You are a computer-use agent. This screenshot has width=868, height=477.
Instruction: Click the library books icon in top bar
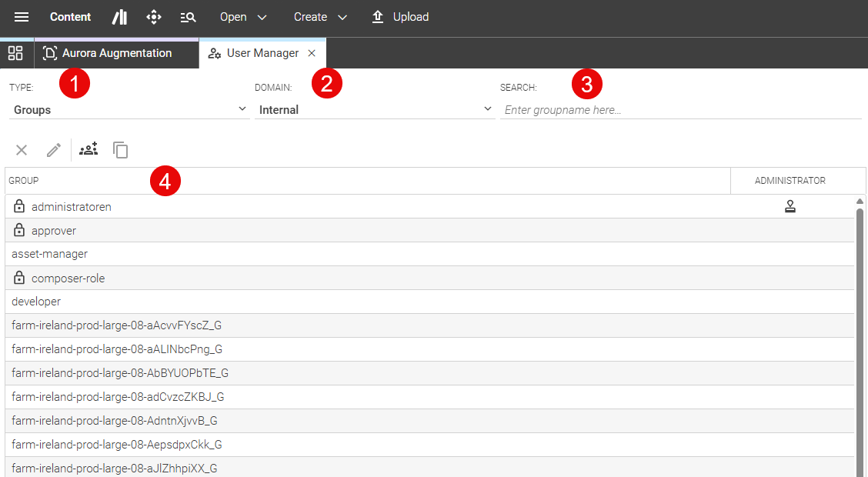coord(119,17)
